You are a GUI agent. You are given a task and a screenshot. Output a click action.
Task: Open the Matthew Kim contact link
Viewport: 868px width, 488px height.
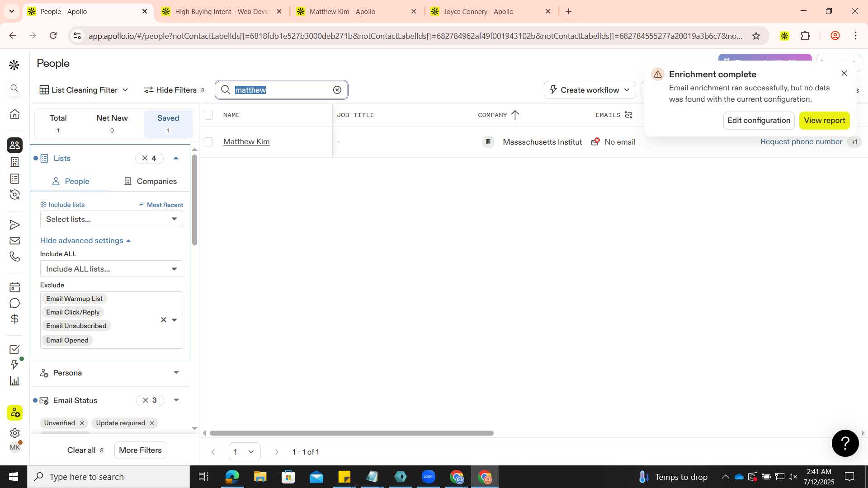[246, 142]
